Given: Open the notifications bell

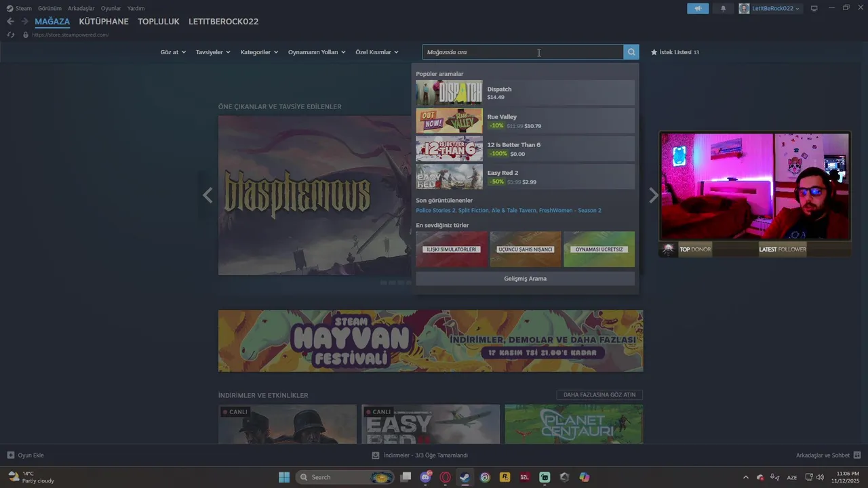Looking at the screenshot, I should 723,8.
